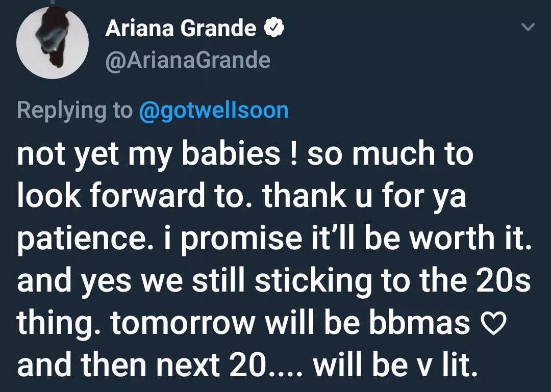Click the line 'and yes we still sticking'
This screenshot has height=392, width=551.
[274, 279]
